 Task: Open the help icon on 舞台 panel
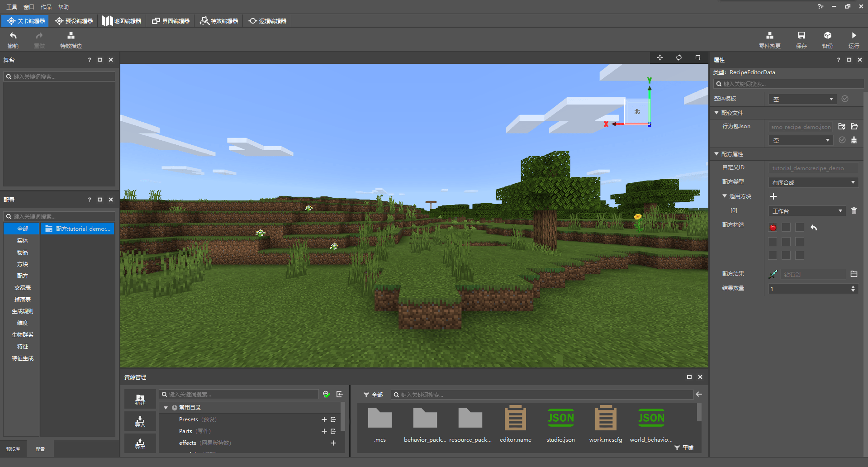pos(89,60)
